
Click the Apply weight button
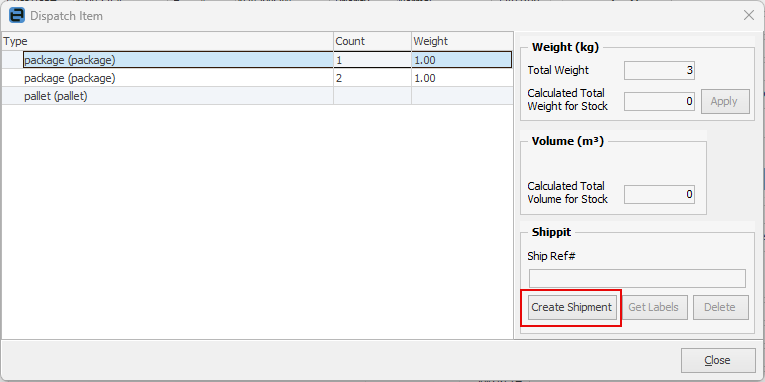[724, 101]
